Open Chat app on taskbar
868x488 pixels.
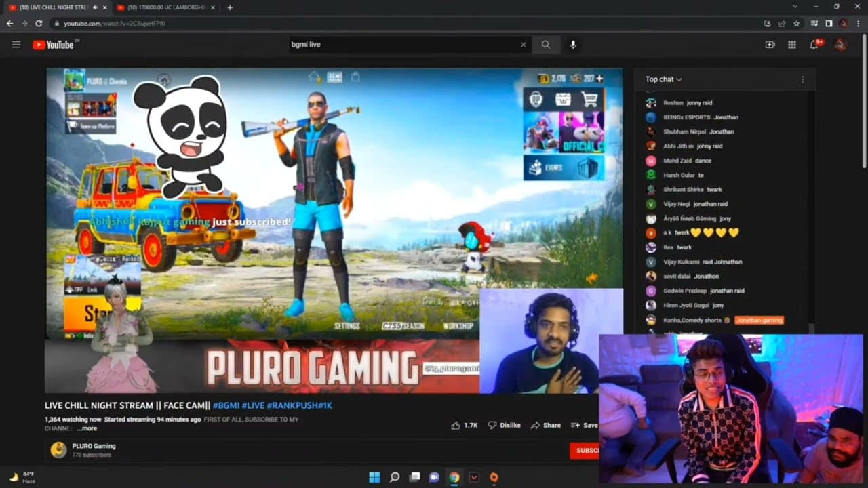pyautogui.click(x=434, y=477)
